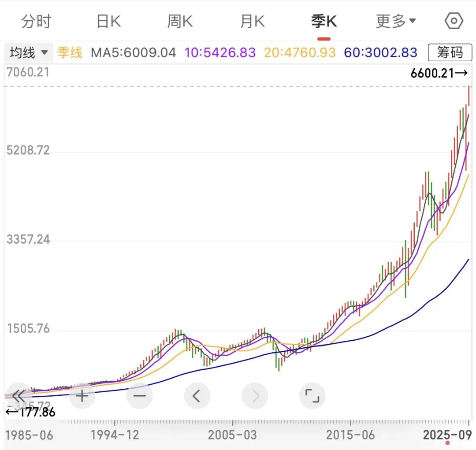Enter fullscreen with the expand icon
The image size is (476, 450).
[312, 395]
